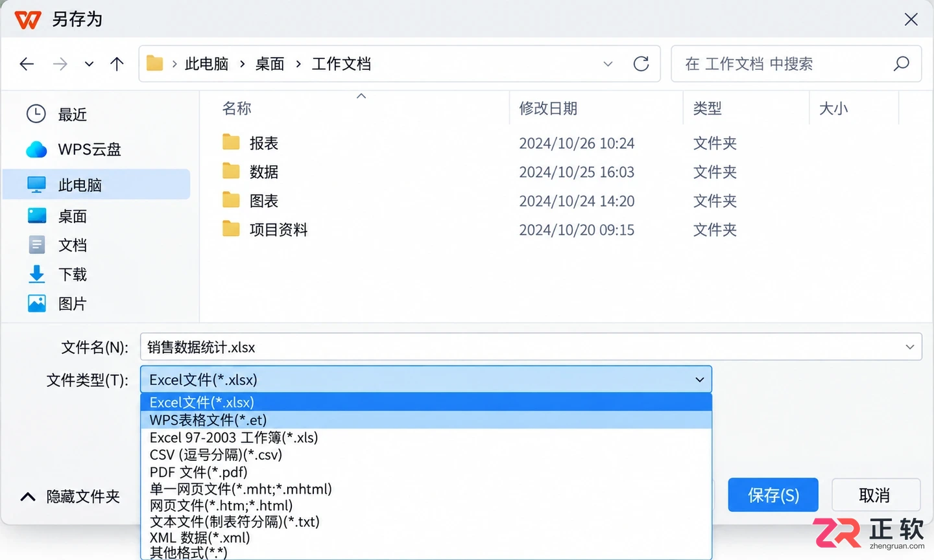Choose 文本文件(制表符分隔)(*.txt) type
This screenshot has width=934, height=560.
click(x=426, y=521)
